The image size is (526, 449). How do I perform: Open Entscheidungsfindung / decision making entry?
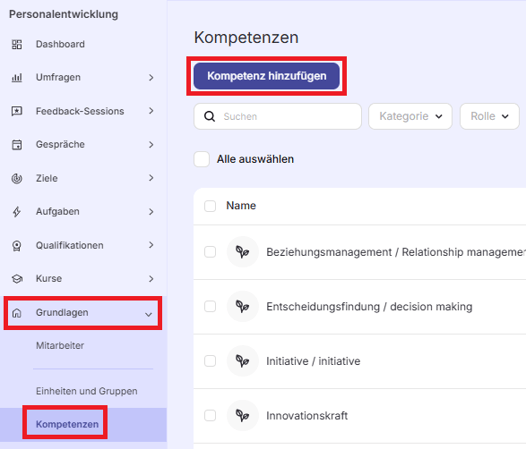(369, 306)
